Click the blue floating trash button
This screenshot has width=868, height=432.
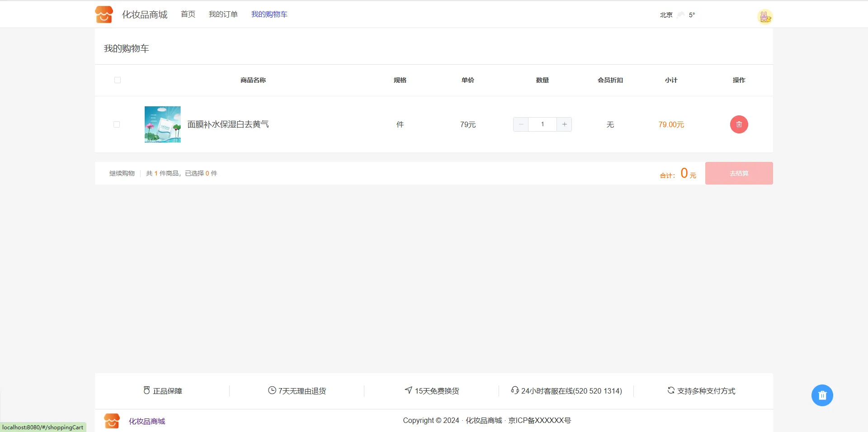[x=822, y=395]
